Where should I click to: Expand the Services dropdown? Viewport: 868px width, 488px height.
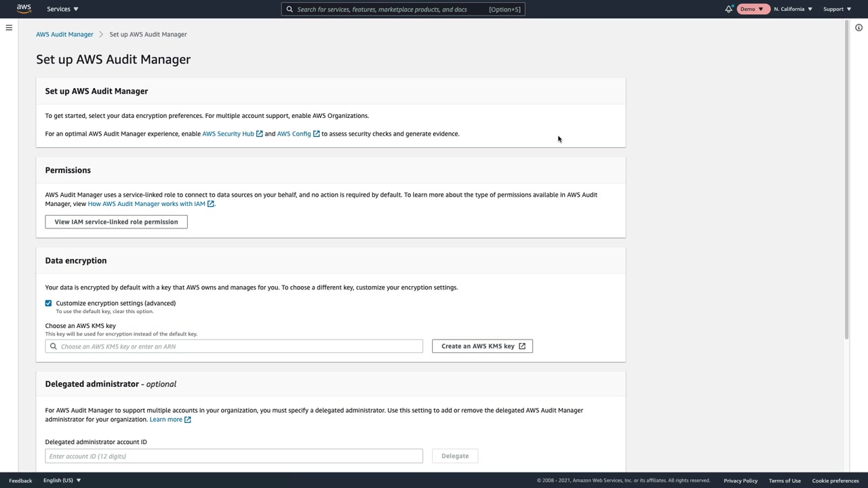[x=62, y=9]
